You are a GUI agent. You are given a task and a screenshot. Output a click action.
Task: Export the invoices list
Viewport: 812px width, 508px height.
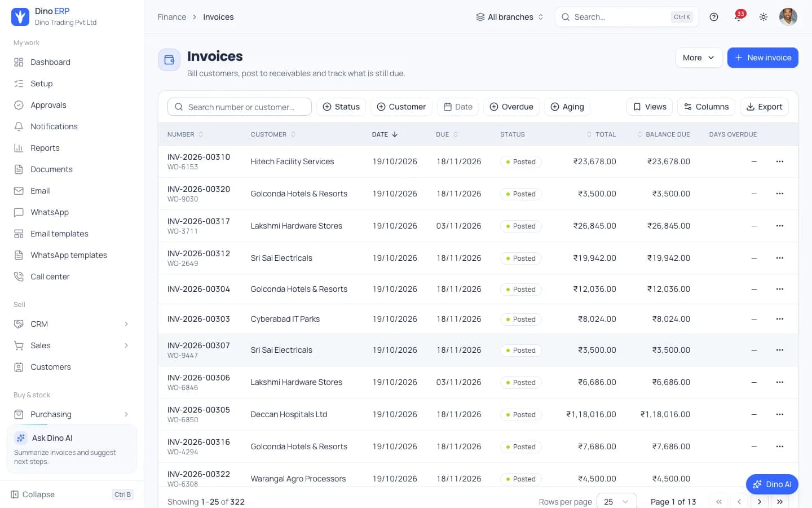764,107
